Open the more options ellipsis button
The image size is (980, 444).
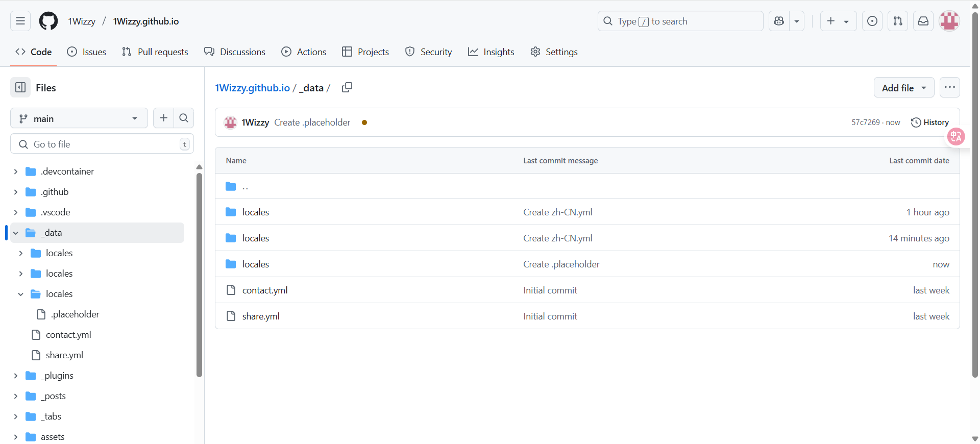pyautogui.click(x=949, y=87)
